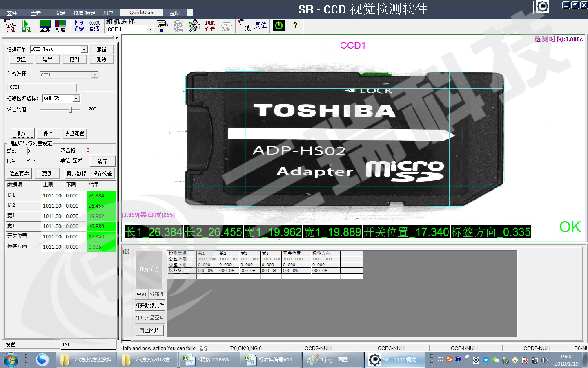The height and width of the screenshot is (368, 588).
Task: Open the 查看 menu
Action: pos(36,13)
